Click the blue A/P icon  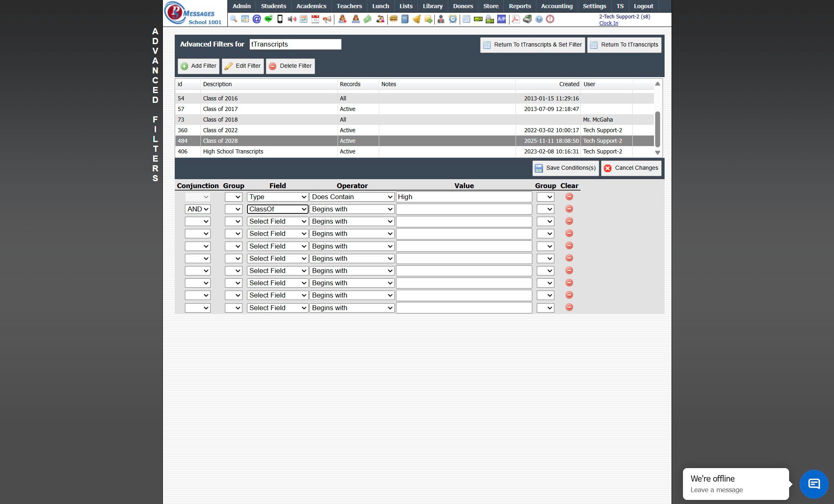click(501, 19)
